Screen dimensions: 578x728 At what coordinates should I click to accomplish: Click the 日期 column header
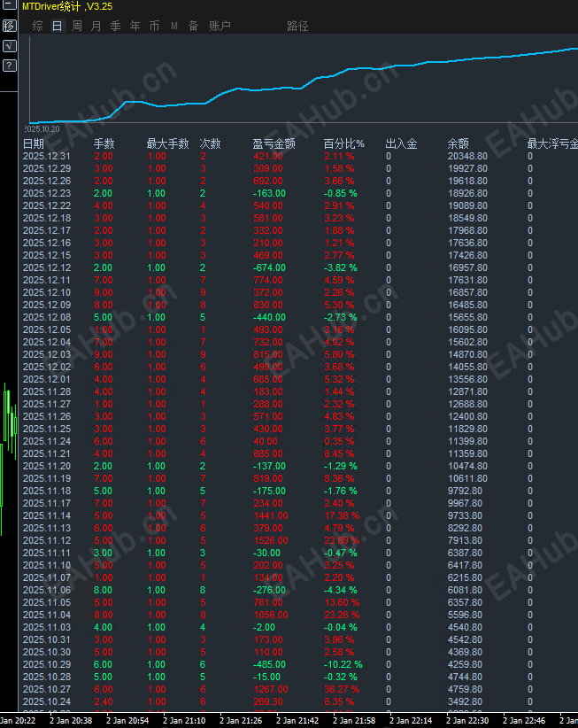tap(34, 144)
